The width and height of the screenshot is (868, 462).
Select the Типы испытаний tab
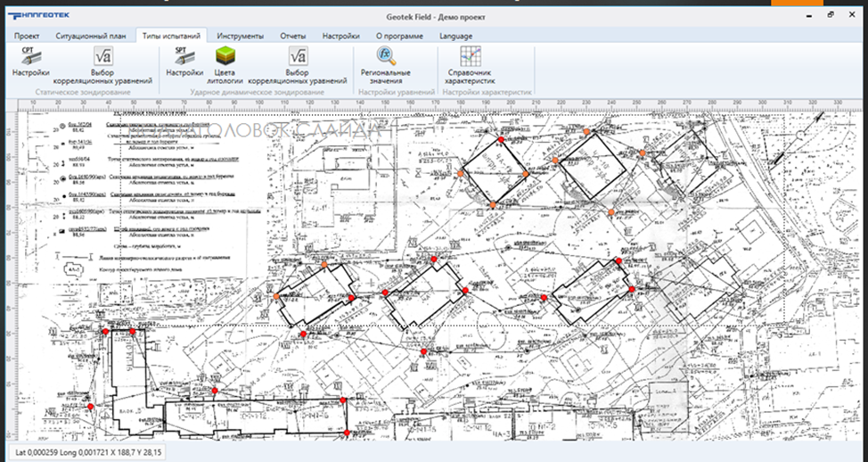click(171, 37)
